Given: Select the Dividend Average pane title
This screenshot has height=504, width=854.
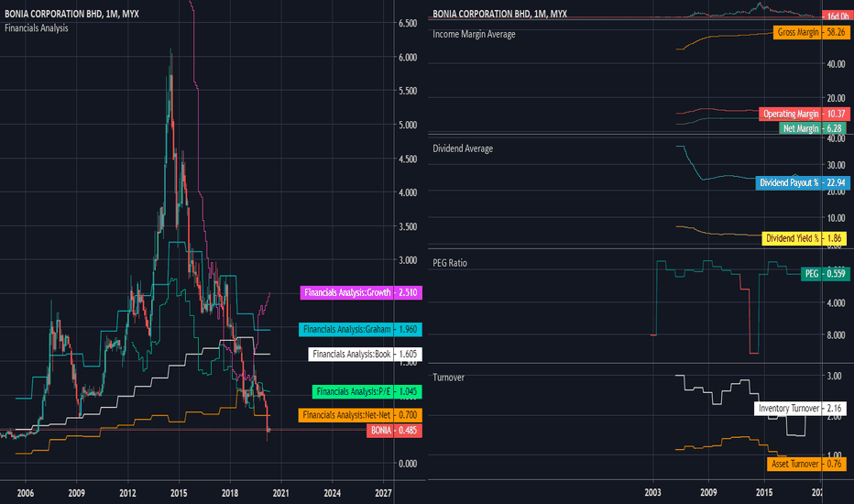Looking at the screenshot, I should tap(463, 148).
